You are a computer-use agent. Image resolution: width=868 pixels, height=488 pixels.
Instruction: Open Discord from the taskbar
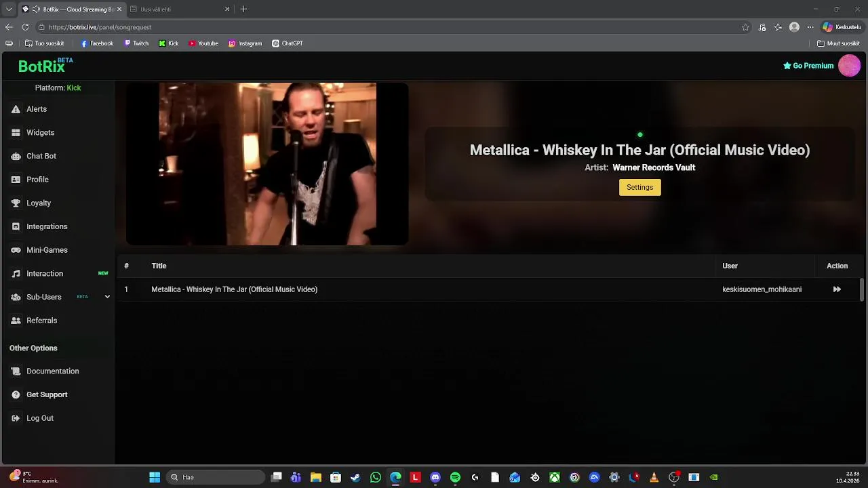[435, 477]
